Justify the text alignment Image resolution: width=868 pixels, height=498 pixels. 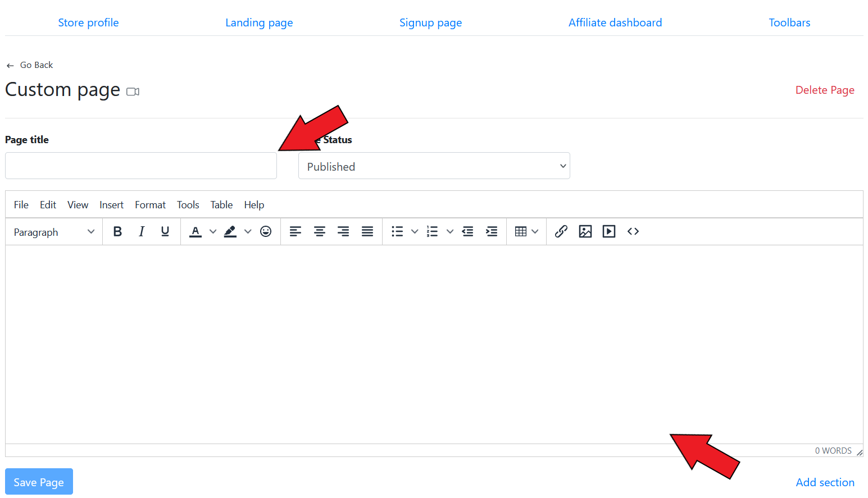tap(367, 231)
